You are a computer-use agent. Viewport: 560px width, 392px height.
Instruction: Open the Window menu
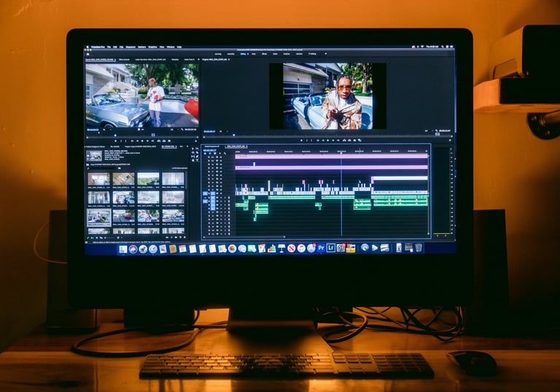coord(171,47)
